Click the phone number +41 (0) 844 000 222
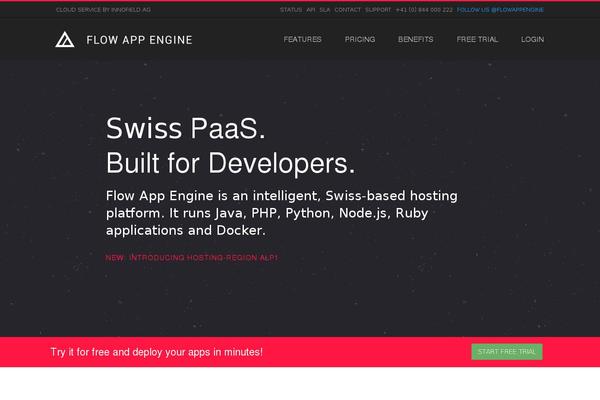The image size is (600, 400). [x=424, y=10]
